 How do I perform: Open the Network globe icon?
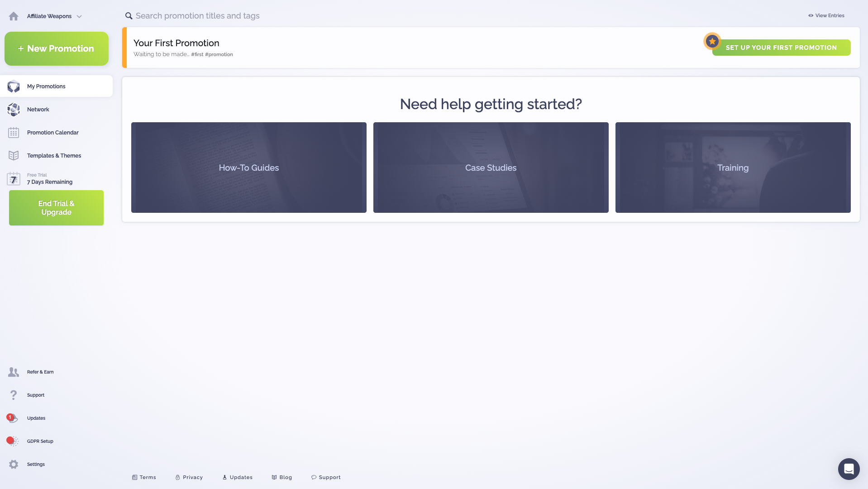coord(14,109)
